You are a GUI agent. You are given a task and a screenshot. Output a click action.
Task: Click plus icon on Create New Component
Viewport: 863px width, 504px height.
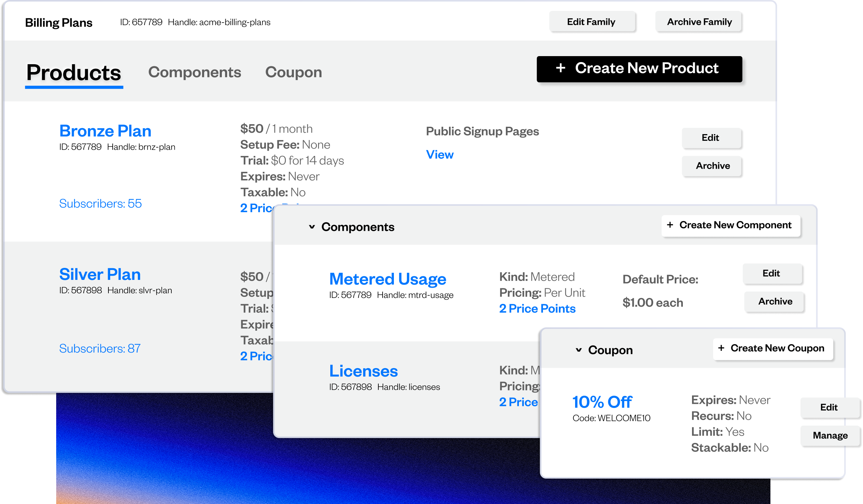point(670,225)
